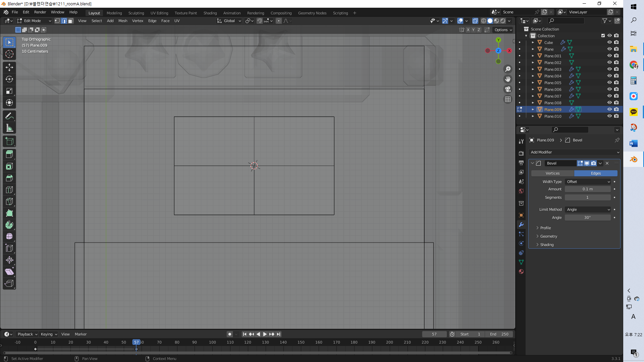
Task: Open the Width Type dropdown
Action: coord(588,182)
